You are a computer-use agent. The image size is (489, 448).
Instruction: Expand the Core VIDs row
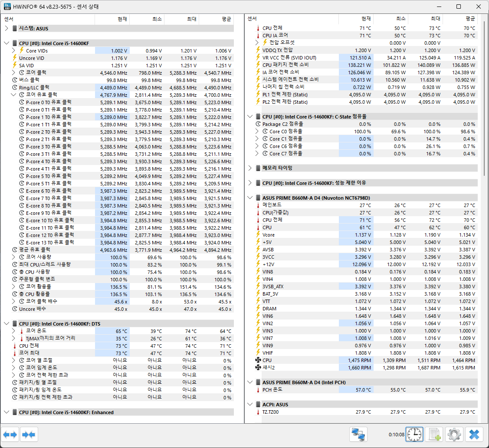(13, 50)
